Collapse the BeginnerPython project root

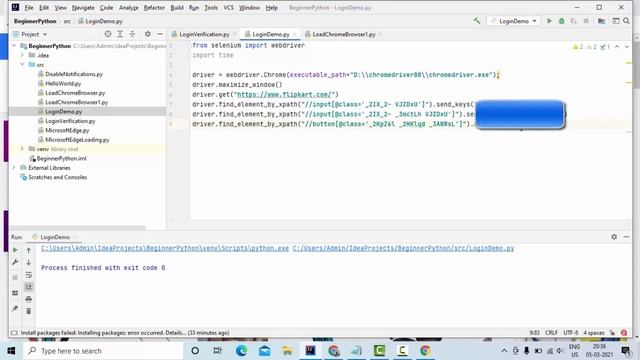click(x=14, y=46)
